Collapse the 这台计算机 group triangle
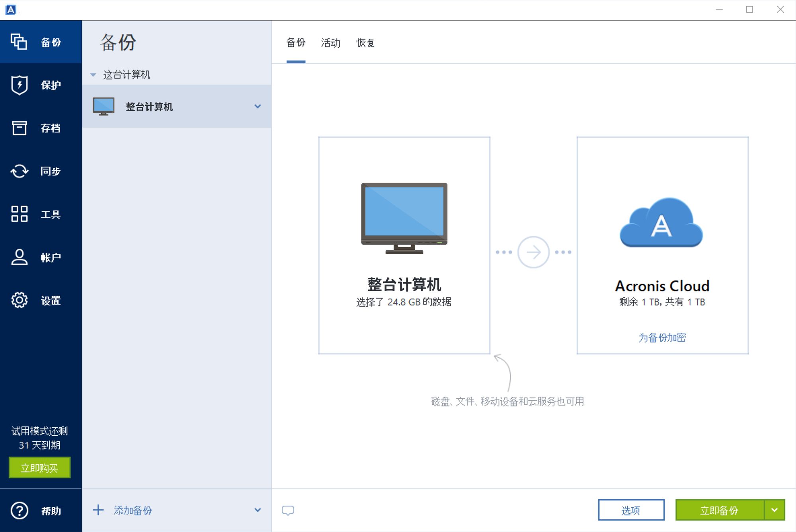Viewport: 796px width, 532px height. pyautogui.click(x=93, y=75)
